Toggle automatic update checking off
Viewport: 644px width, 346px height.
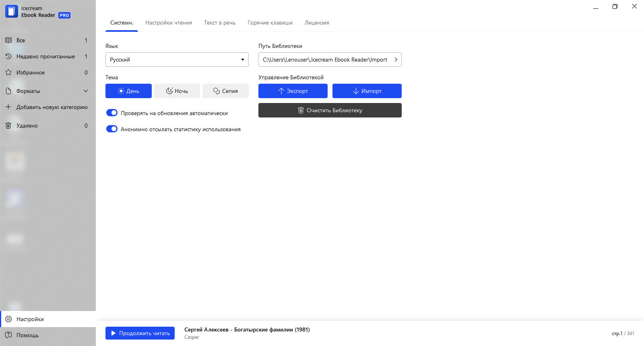pos(112,113)
